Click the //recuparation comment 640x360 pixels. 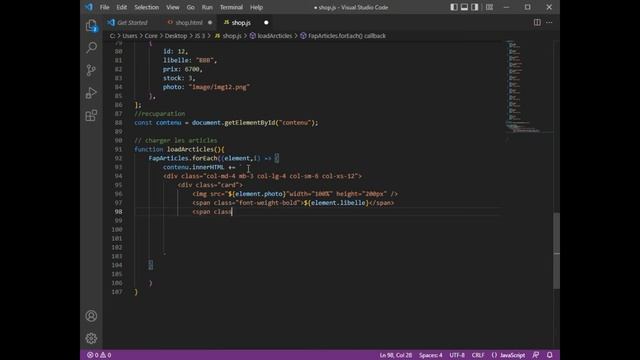click(160, 114)
